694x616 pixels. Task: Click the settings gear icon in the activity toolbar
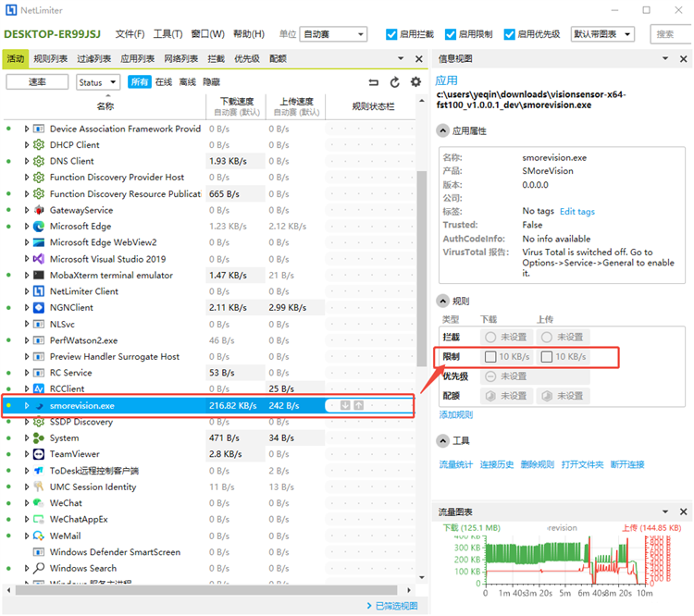pyautogui.click(x=415, y=82)
